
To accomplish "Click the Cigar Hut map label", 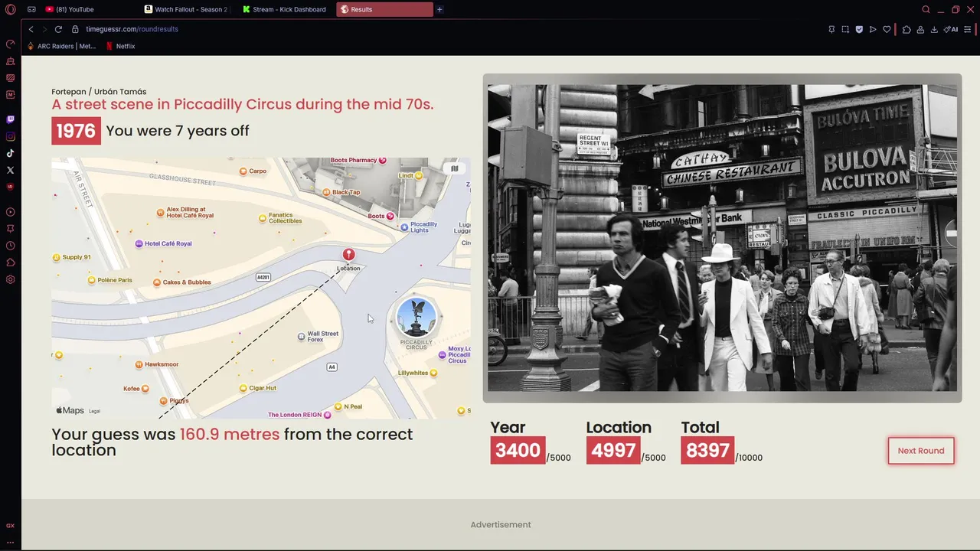I will point(257,388).
